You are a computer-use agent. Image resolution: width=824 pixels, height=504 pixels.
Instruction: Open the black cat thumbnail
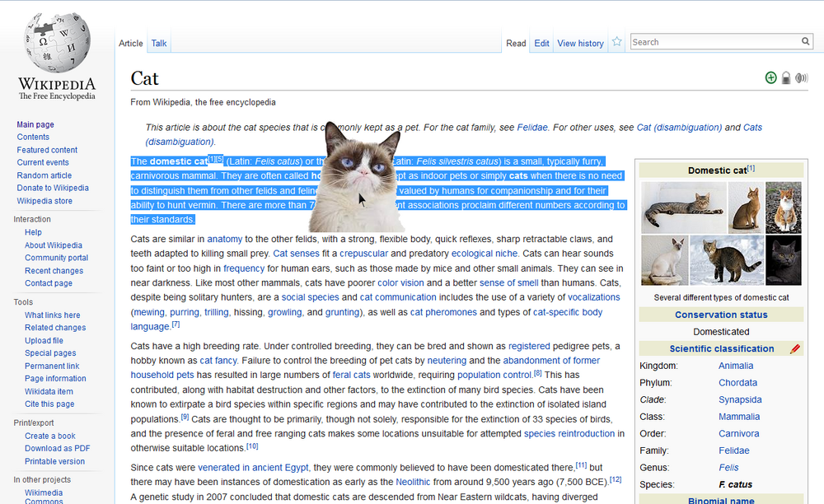783,260
